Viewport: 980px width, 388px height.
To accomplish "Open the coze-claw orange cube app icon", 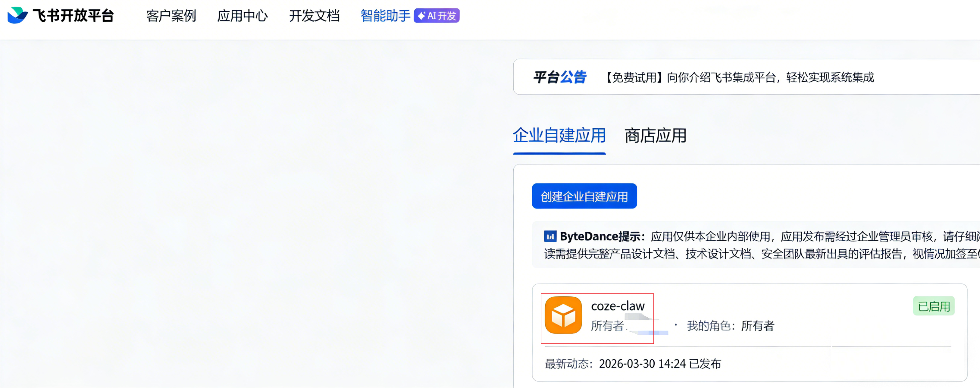I will [563, 315].
